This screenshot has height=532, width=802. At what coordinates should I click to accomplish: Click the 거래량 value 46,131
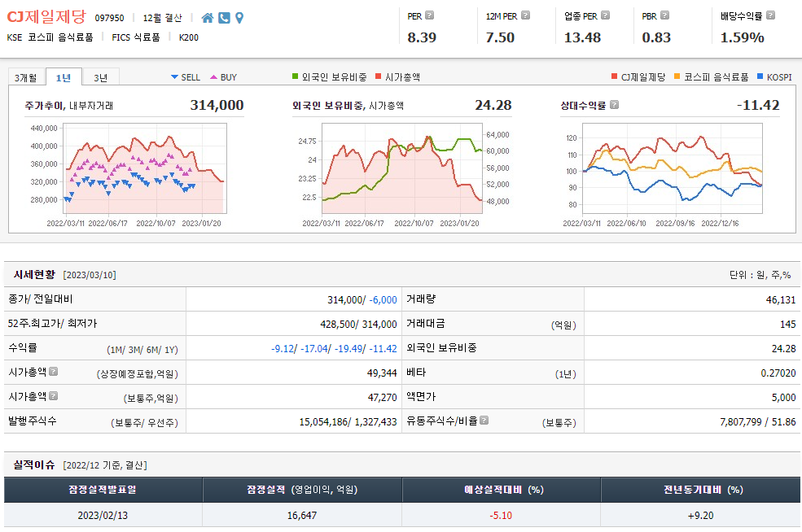pos(781,300)
